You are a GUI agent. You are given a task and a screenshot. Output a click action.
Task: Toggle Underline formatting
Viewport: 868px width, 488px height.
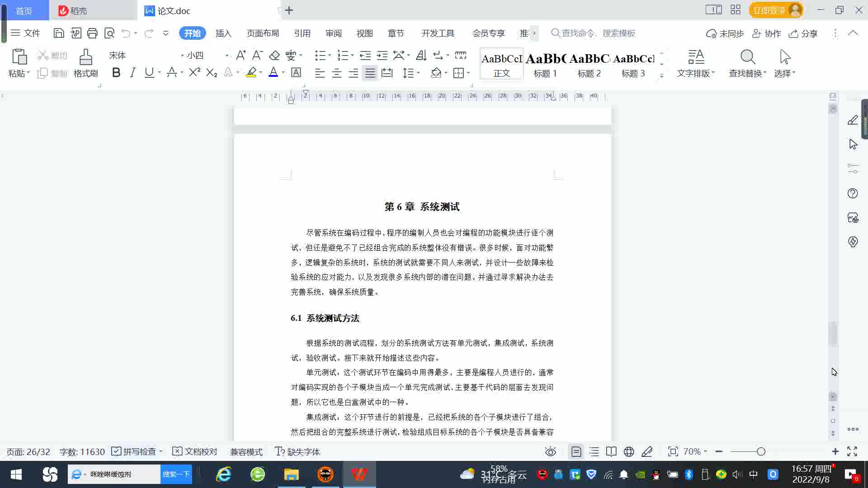[x=149, y=72]
